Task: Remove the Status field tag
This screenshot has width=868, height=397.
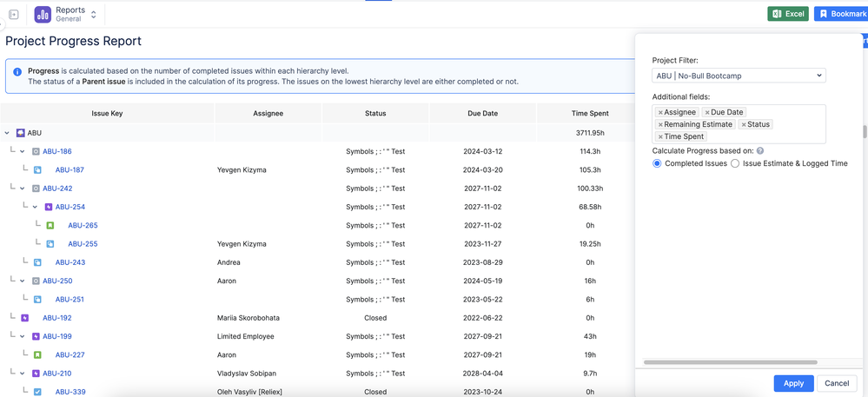Action: tap(744, 125)
